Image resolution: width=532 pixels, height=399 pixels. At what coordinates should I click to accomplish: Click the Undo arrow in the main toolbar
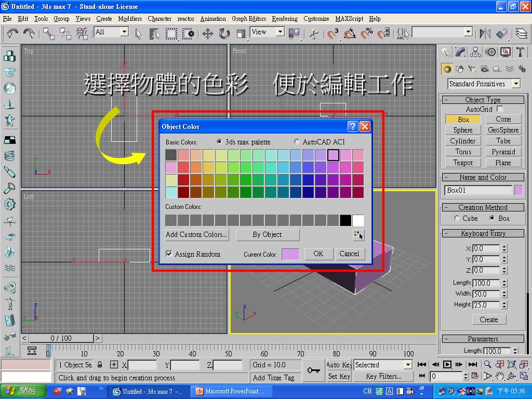[12, 33]
